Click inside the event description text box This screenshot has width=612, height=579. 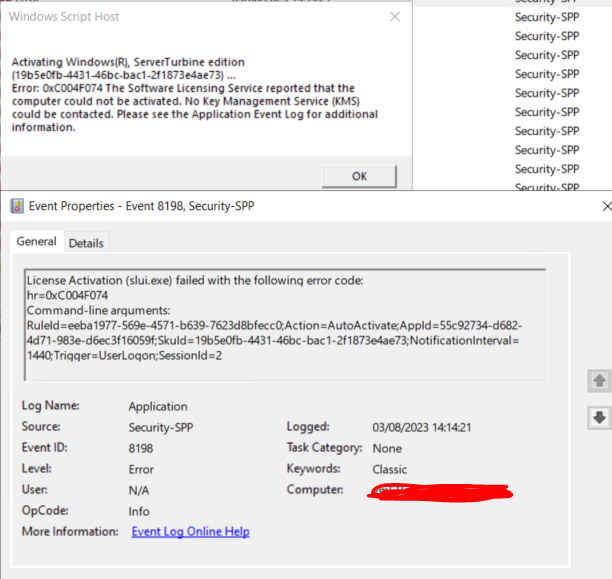285,325
